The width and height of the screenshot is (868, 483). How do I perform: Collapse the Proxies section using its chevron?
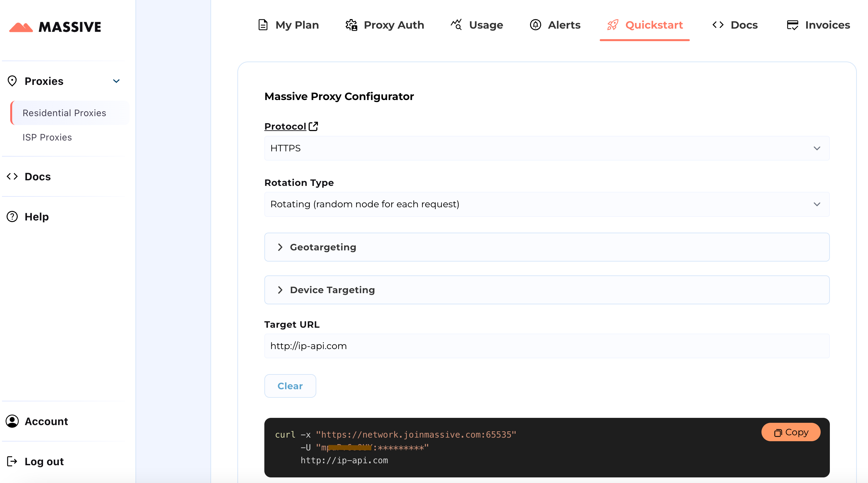tap(116, 81)
